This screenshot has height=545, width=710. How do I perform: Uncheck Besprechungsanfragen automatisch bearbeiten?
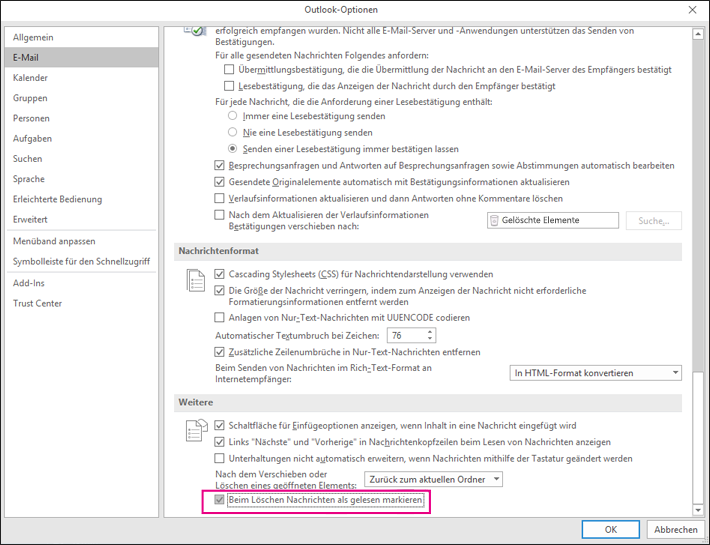coord(219,165)
